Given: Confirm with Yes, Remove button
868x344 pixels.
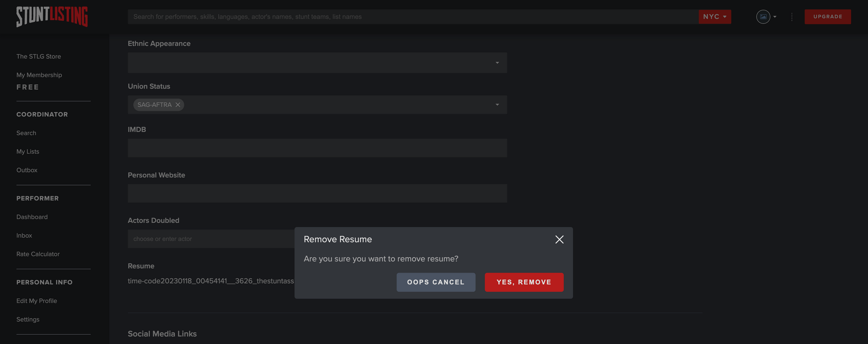Looking at the screenshot, I should (x=524, y=282).
